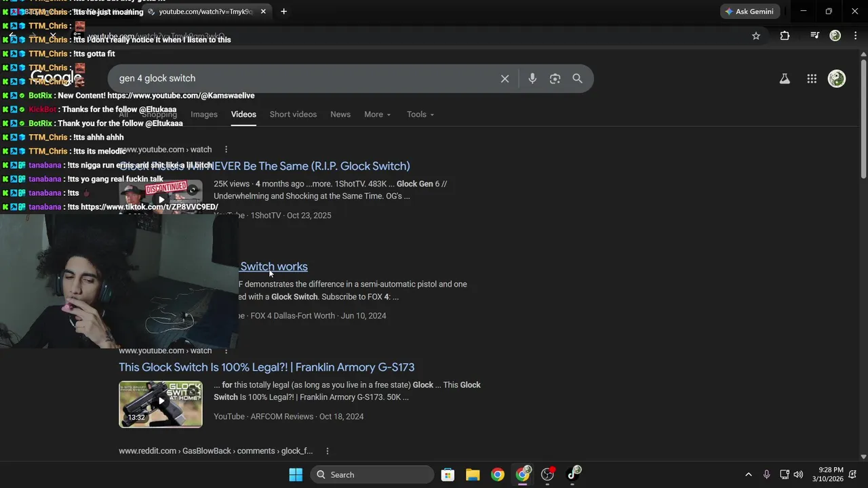Open the Windows Start menu
This screenshot has width=868, height=488.
pos(296,474)
